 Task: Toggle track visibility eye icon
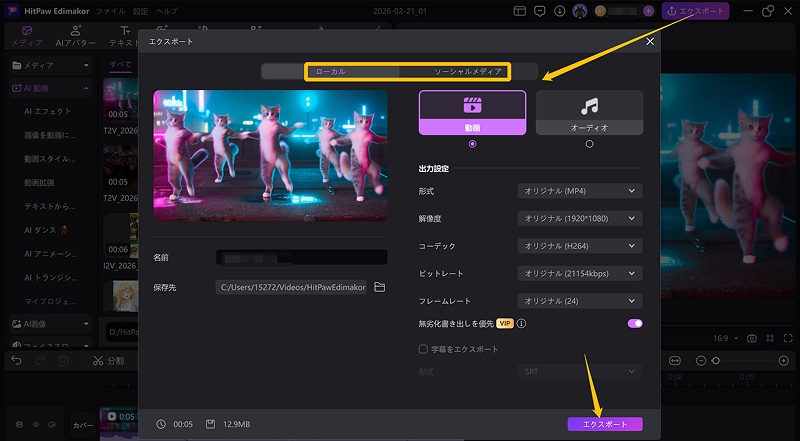(36, 424)
